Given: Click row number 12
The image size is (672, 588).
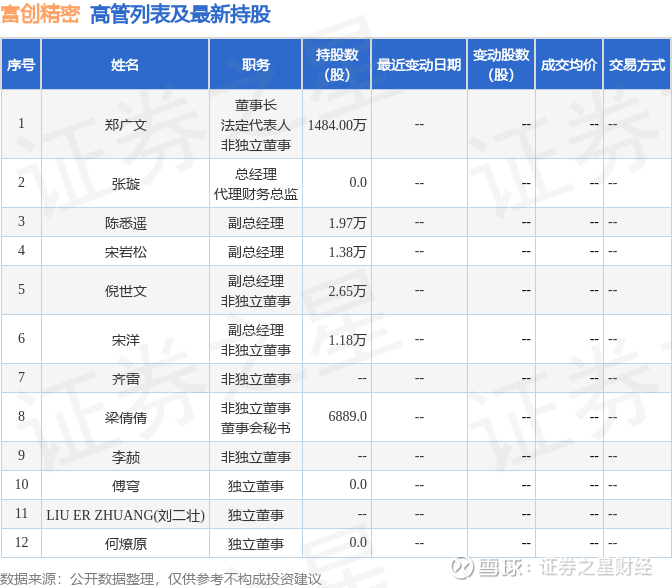Looking at the screenshot, I should (x=21, y=543).
